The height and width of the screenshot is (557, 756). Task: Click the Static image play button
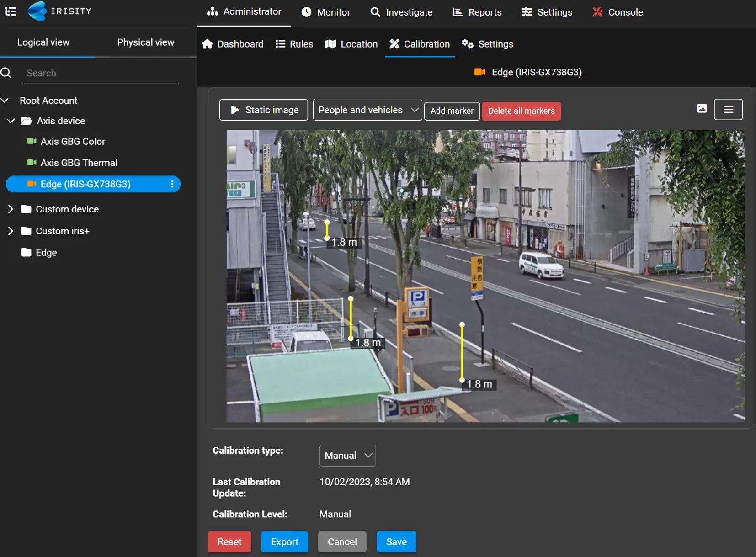pos(264,110)
